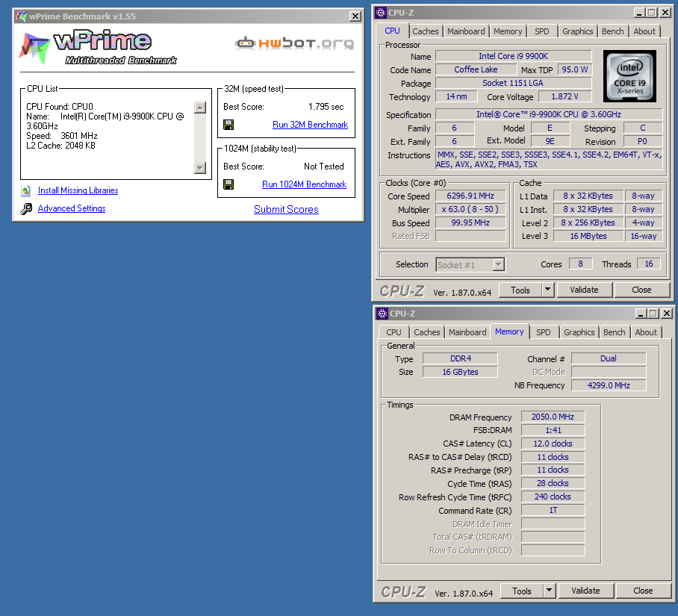678x616 pixels.
Task: Open Install Missing Libraries link
Action: pos(78,190)
